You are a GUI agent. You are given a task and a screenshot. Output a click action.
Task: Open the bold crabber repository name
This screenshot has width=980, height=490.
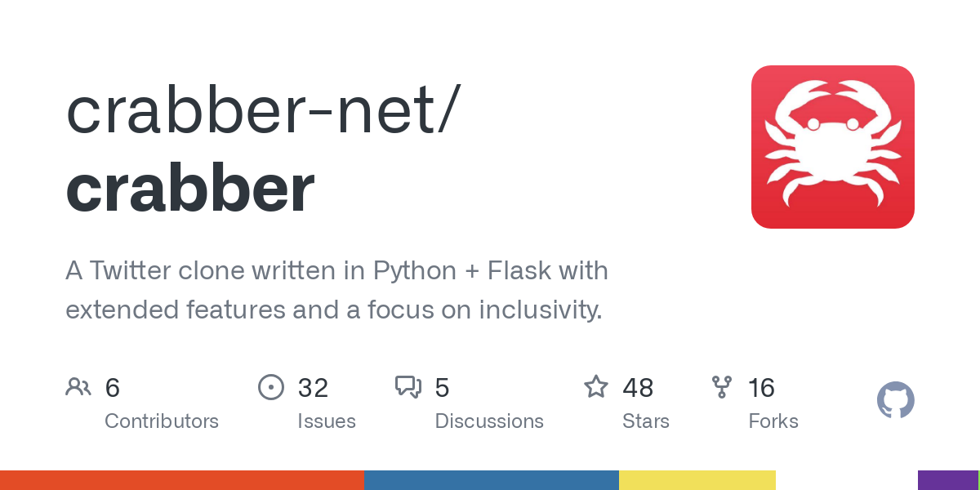189,189
